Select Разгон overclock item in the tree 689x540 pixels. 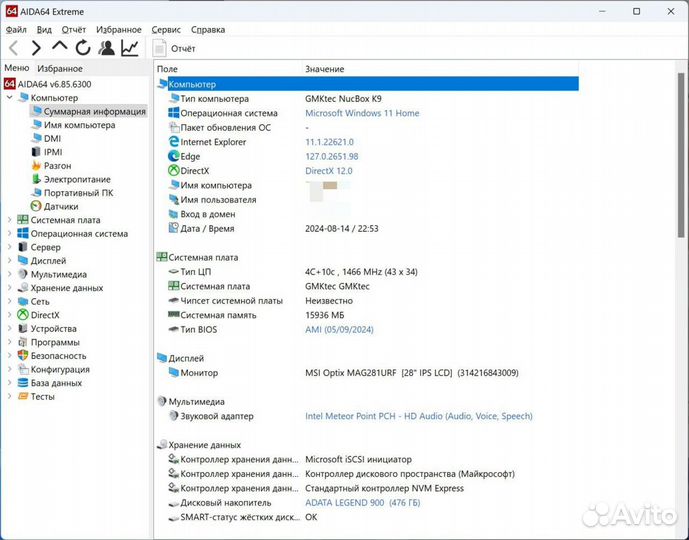coord(57,165)
